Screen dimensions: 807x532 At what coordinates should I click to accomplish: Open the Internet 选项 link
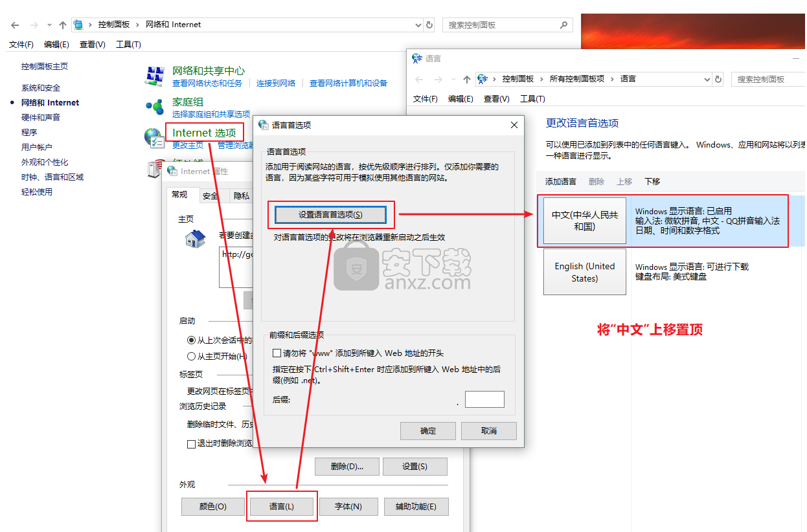[x=204, y=133]
